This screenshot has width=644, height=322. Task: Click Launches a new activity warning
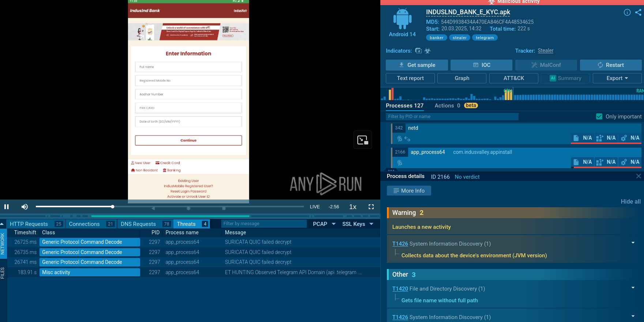click(421, 227)
